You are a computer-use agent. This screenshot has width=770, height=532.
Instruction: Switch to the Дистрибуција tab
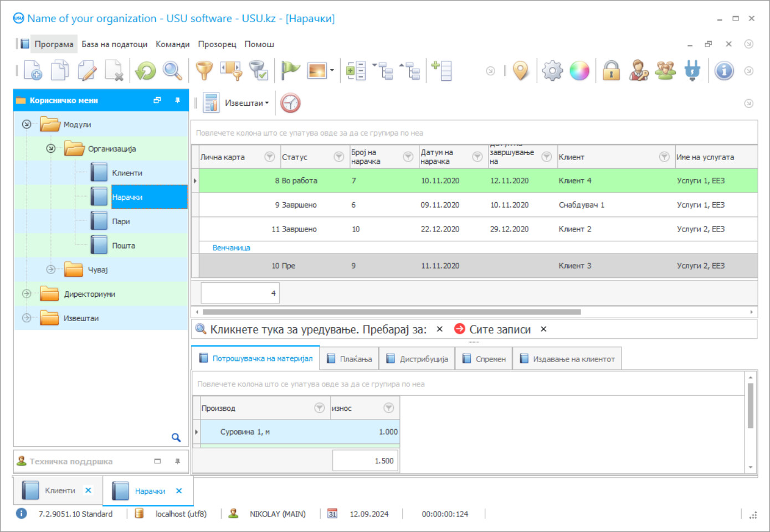pyautogui.click(x=417, y=359)
